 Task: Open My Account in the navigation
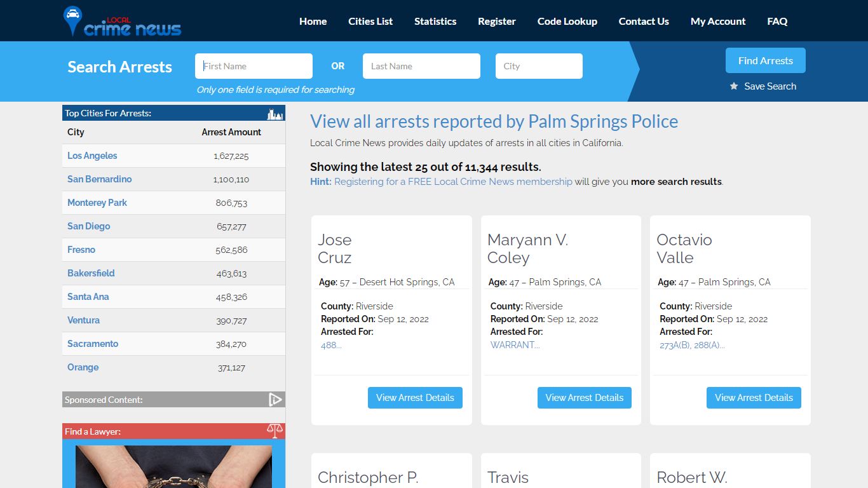[718, 21]
